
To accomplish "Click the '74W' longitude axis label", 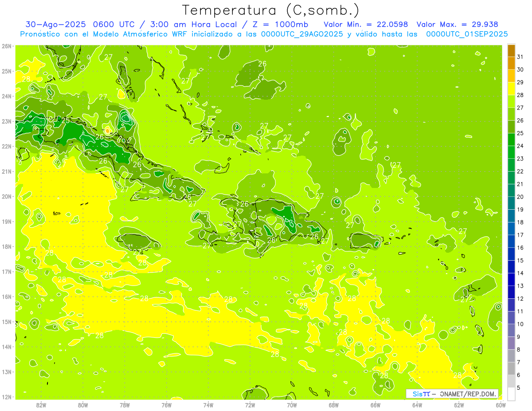I will point(208,404).
